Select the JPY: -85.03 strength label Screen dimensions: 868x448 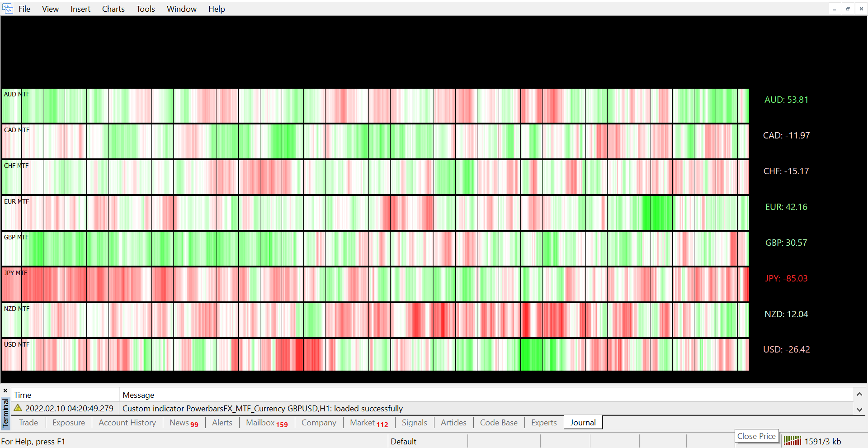786,278
